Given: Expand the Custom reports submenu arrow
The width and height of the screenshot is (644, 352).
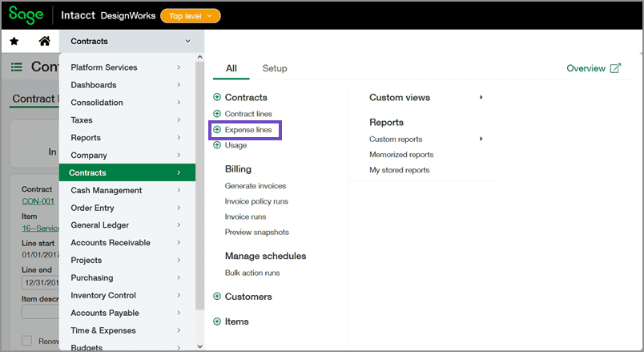Looking at the screenshot, I should [481, 140].
